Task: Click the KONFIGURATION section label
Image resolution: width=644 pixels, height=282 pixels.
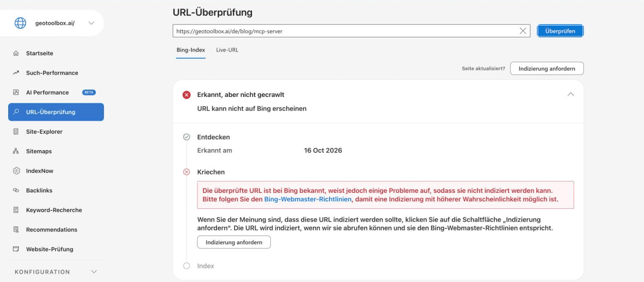Action: point(42,272)
